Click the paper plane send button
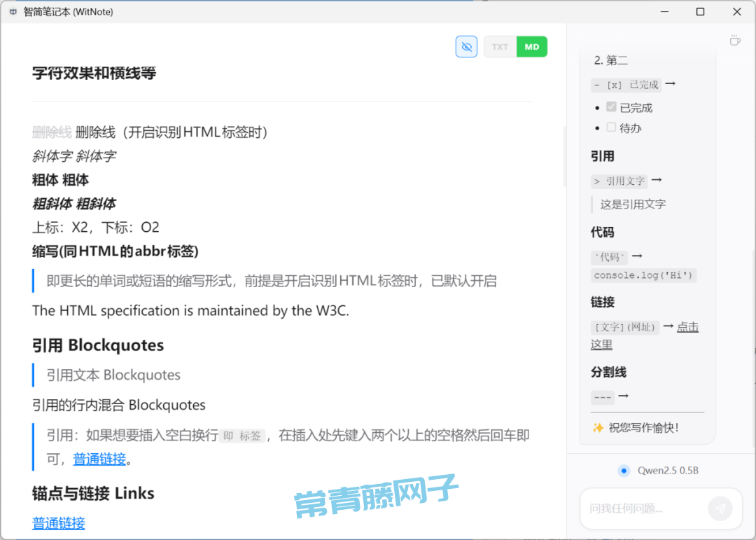Screen dimensions: 756x540 click(x=720, y=508)
